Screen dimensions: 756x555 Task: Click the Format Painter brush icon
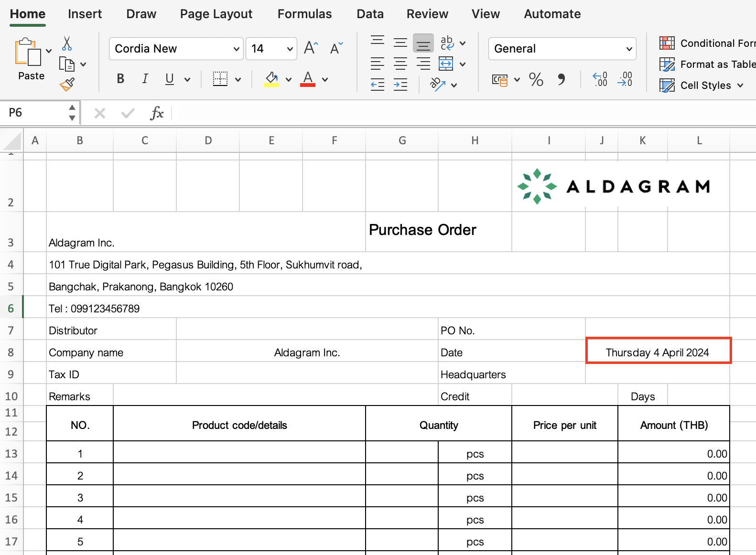tap(67, 85)
